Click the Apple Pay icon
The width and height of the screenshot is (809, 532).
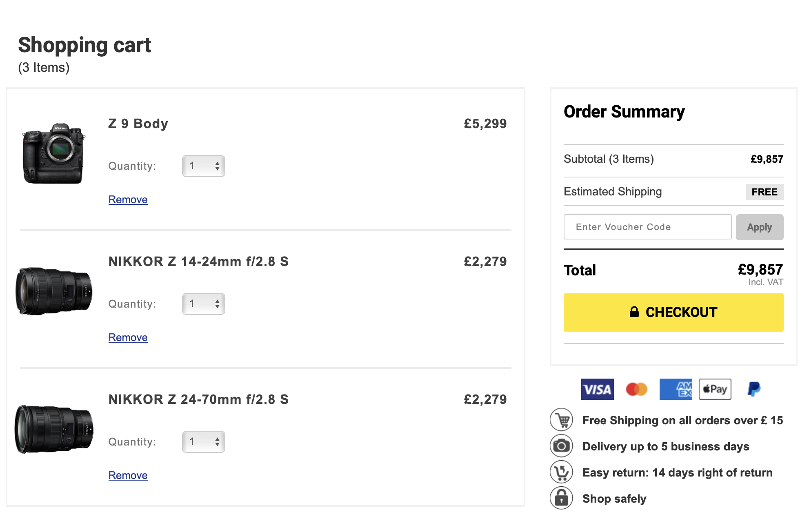point(715,389)
